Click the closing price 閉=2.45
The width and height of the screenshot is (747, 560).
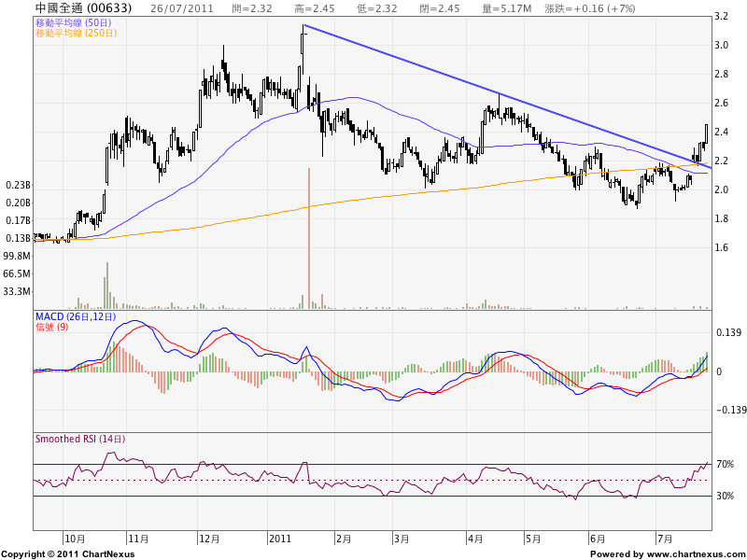click(440, 8)
